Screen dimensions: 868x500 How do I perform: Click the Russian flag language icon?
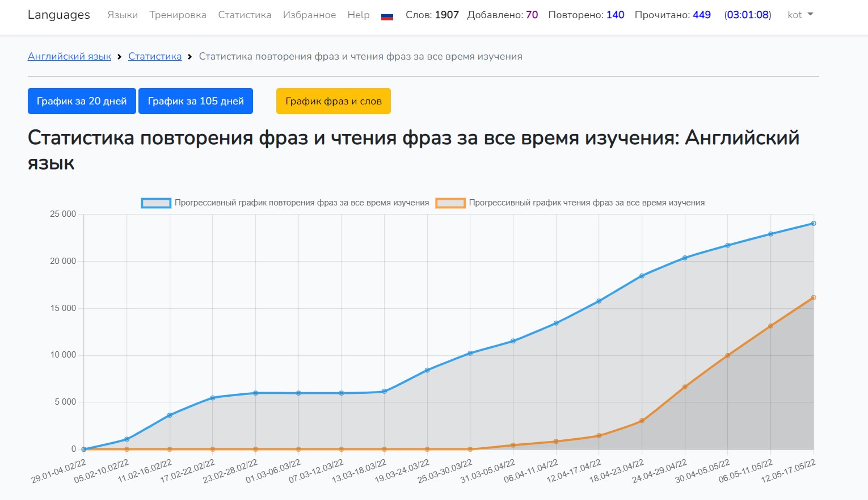(x=387, y=16)
